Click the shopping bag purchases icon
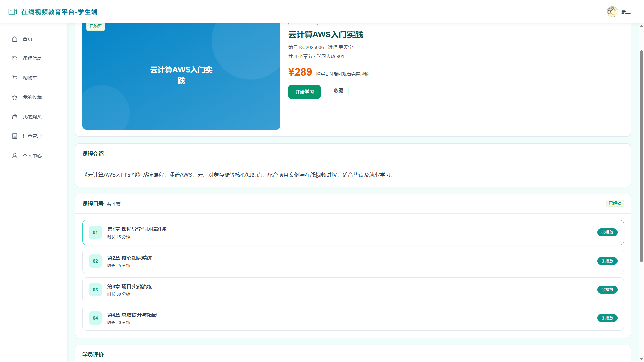The height and width of the screenshot is (362, 644). (15, 117)
